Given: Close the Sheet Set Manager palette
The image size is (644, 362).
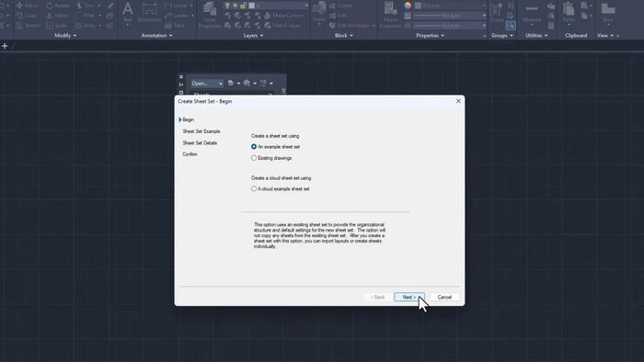Looking at the screenshot, I should [x=181, y=76].
